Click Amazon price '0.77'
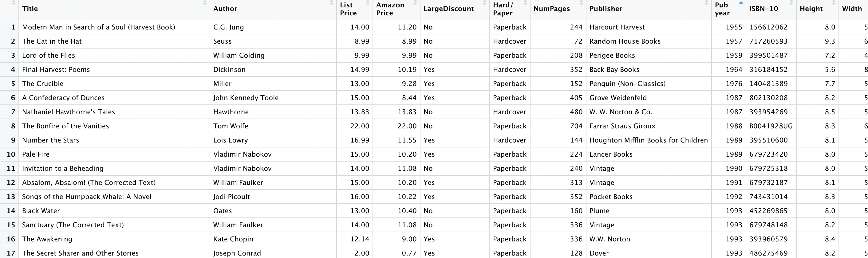868x258 pixels. pos(409,253)
